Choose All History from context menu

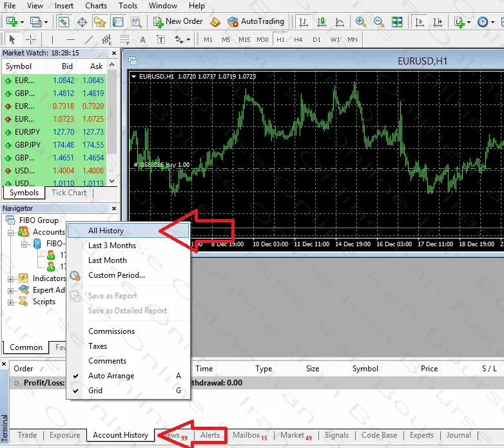106,231
